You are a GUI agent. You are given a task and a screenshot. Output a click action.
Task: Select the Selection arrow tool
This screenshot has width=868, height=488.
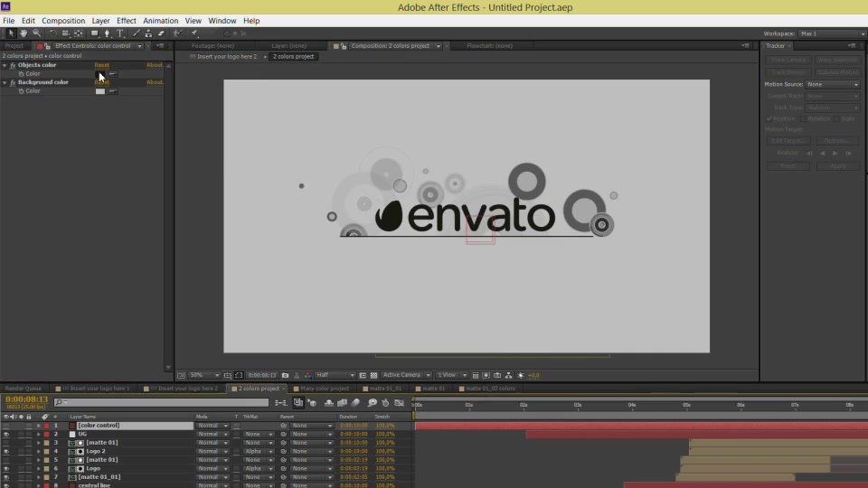coord(11,33)
